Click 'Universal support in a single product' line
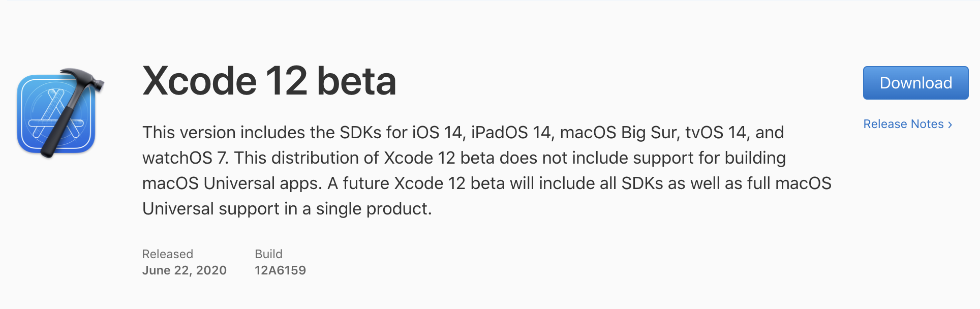The height and width of the screenshot is (309, 980). coord(286,209)
